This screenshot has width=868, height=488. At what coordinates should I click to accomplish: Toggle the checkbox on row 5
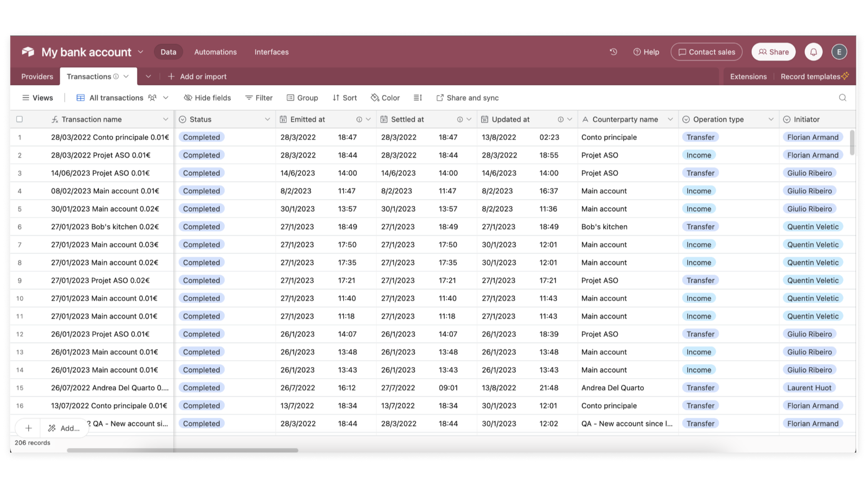[19, 208]
